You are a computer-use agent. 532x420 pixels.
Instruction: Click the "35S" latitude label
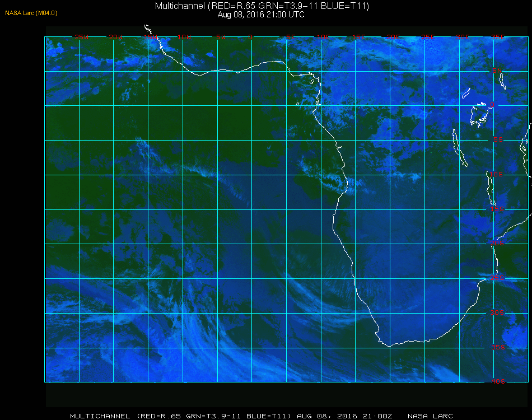pos(498,347)
